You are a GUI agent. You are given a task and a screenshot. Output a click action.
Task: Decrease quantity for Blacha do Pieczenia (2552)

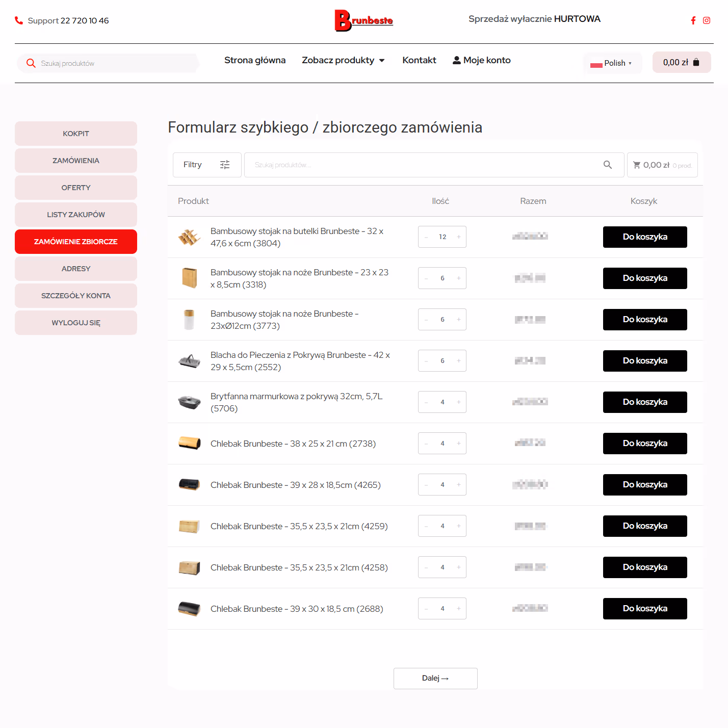(426, 361)
